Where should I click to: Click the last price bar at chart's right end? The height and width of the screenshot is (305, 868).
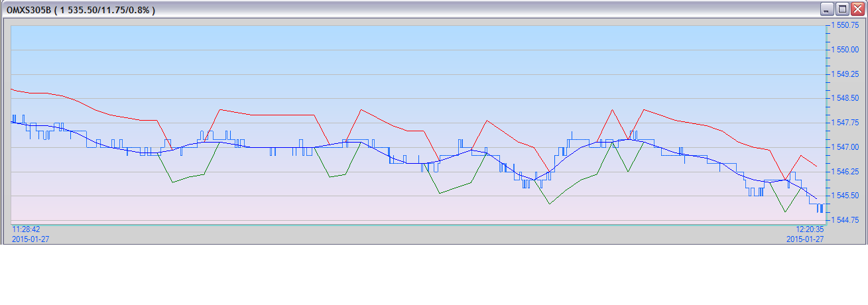point(822,208)
